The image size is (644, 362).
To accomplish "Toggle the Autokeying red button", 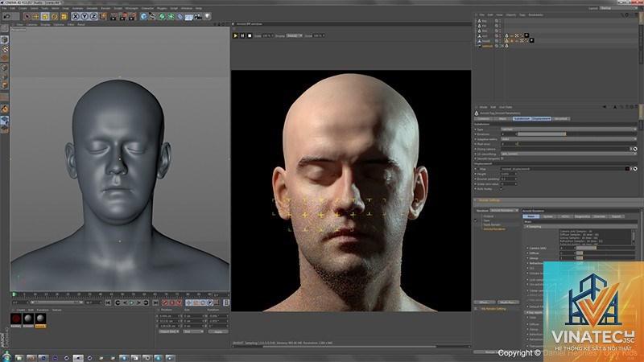I will tap(171, 302).
